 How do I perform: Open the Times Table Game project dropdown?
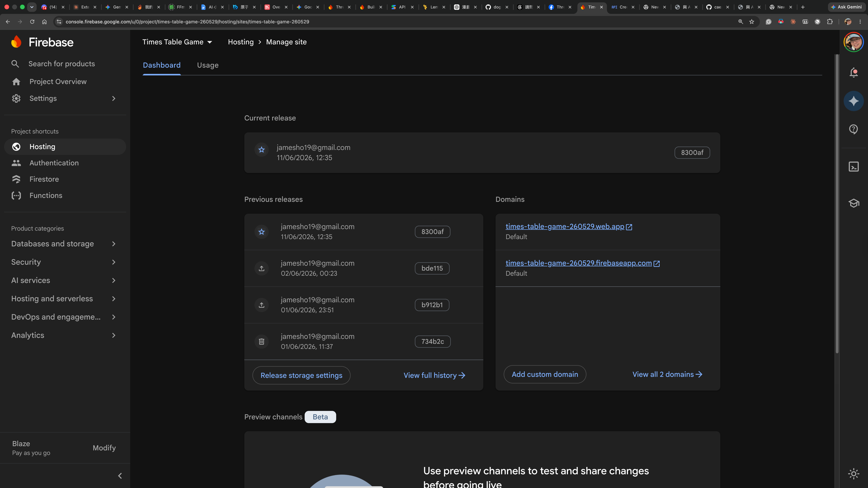177,42
